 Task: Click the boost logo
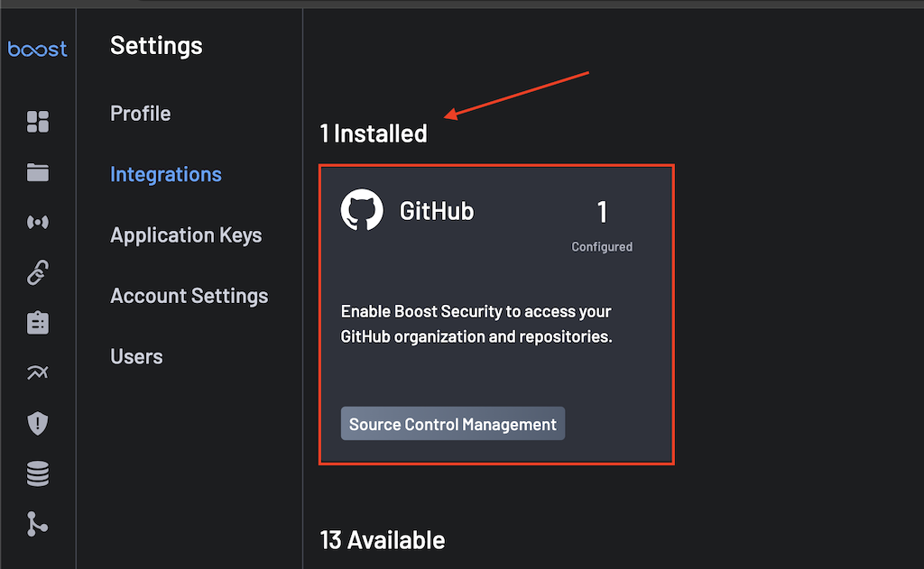pyautogui.click(x=37, y=49)
